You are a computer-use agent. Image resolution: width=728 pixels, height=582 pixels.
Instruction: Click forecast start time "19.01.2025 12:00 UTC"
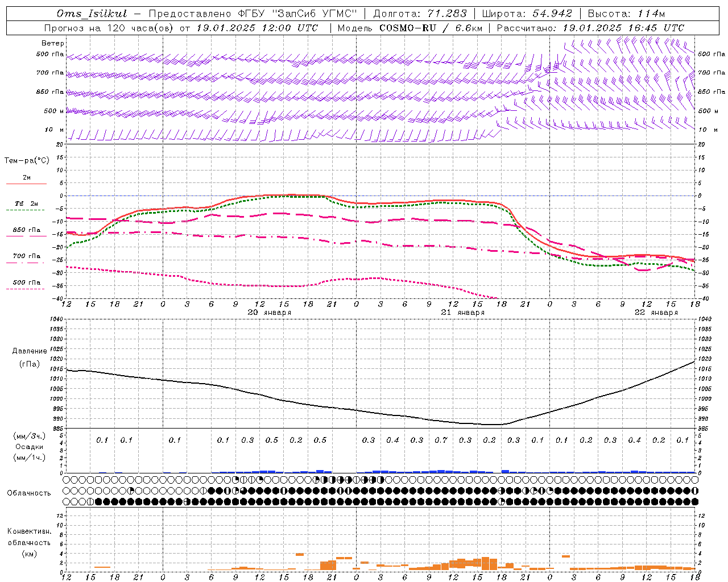257,28
